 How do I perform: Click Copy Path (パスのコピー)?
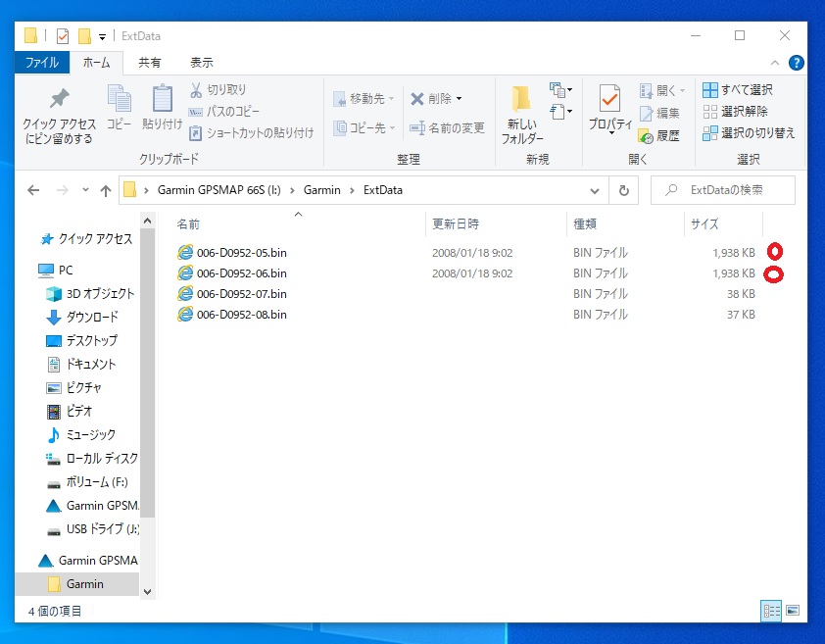[224, 112]
